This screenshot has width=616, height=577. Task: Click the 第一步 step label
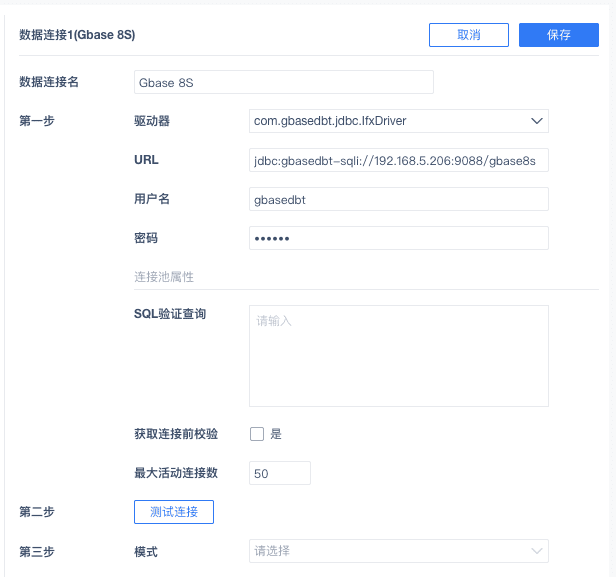tap(37, 121)
